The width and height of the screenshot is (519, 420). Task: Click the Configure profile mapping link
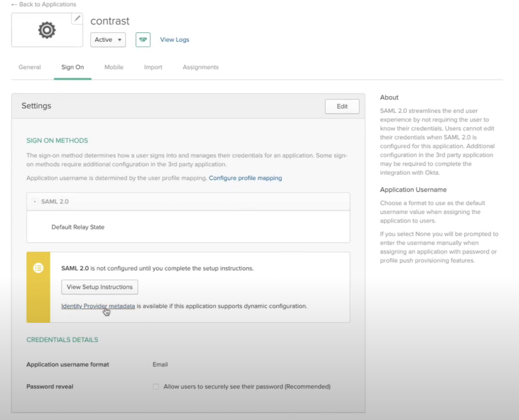tap(245, 178)
